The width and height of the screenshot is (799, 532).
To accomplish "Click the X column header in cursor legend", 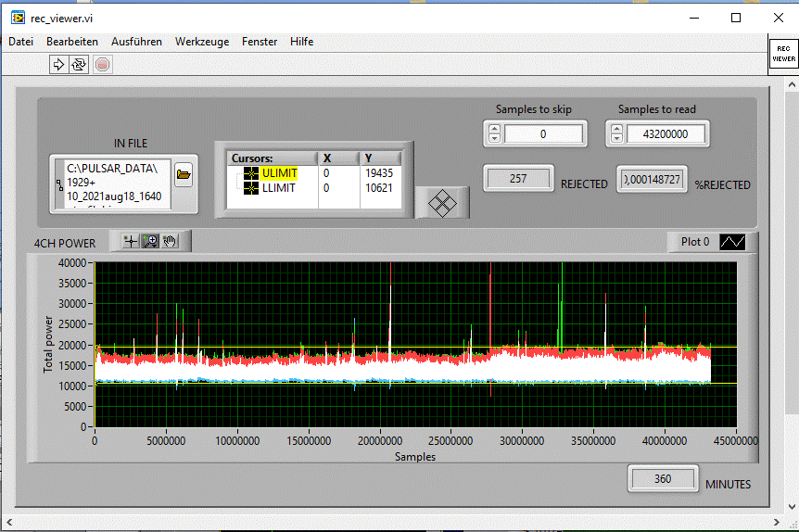I will [339, 158].
